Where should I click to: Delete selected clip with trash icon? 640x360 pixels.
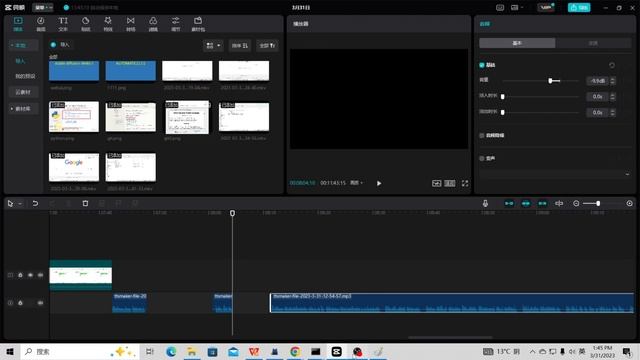(85, 203)
